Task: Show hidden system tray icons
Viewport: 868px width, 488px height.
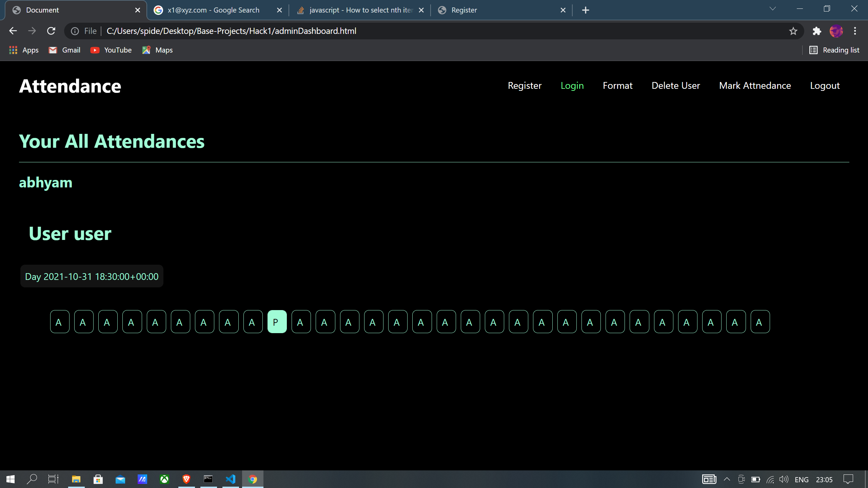Action: (727, 479)
